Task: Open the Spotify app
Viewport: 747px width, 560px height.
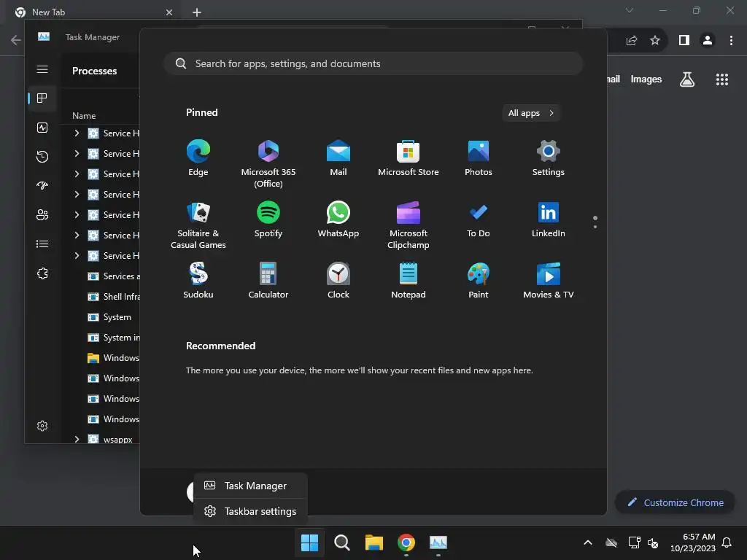Action: (x=268, y=219)
